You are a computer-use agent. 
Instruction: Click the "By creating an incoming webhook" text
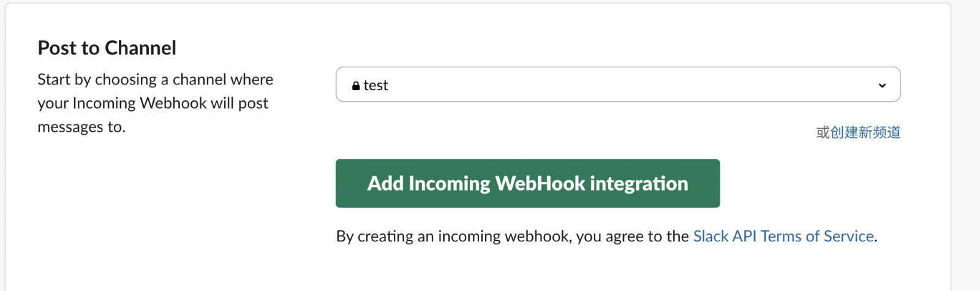pos(453,236)
